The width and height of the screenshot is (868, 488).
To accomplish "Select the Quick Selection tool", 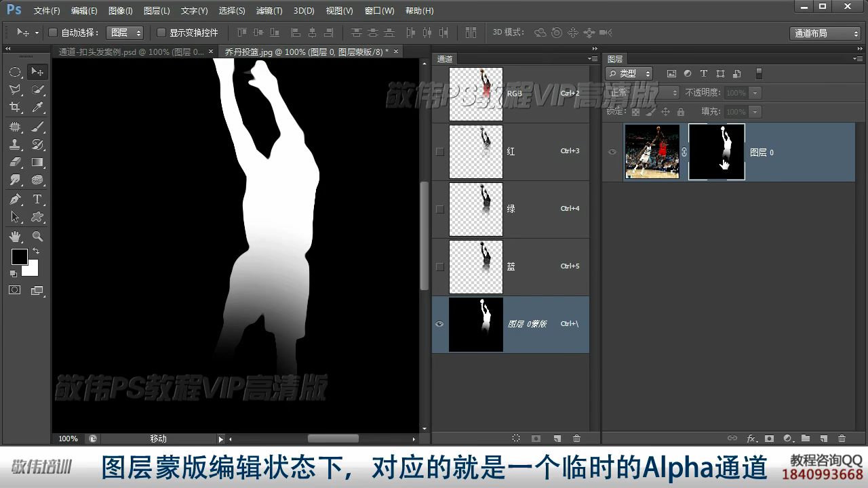I will 37,89.
